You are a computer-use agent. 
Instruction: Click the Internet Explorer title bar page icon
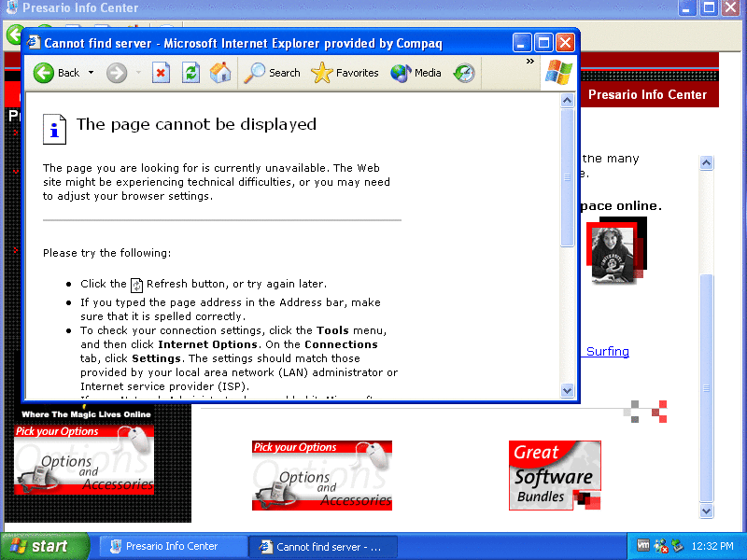pos(34,43)
